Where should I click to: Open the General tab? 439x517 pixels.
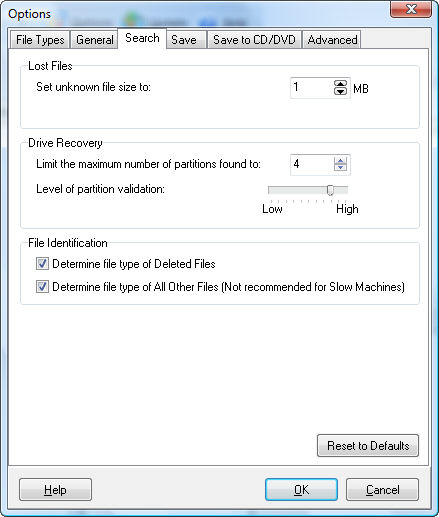(95, 40)
